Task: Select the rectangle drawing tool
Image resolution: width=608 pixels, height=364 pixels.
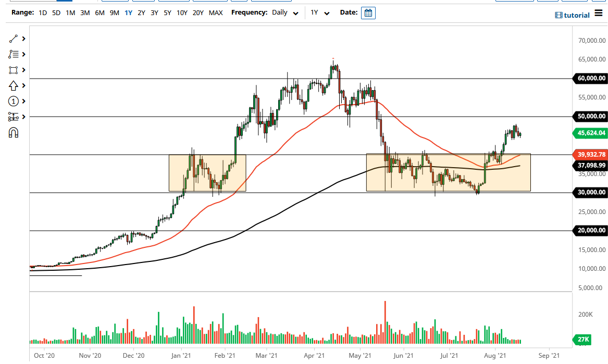Action: (13, 70)
